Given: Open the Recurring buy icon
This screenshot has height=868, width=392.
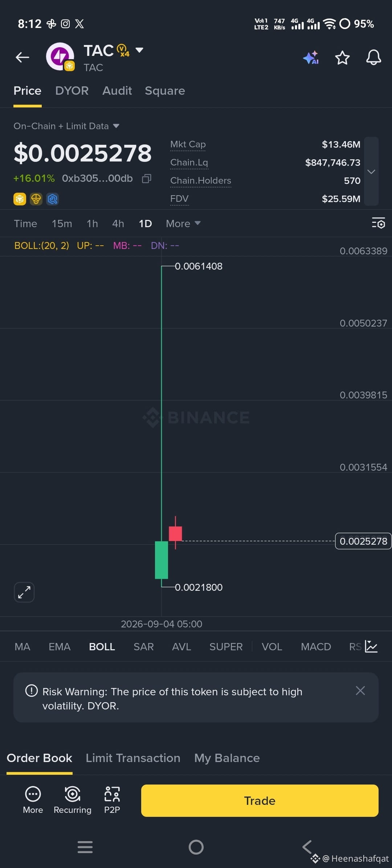Looking at the screenshot, I should [73, 800].
